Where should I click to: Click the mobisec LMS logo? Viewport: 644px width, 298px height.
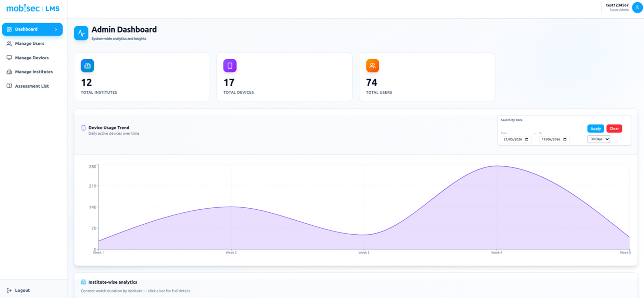(33, 8)
